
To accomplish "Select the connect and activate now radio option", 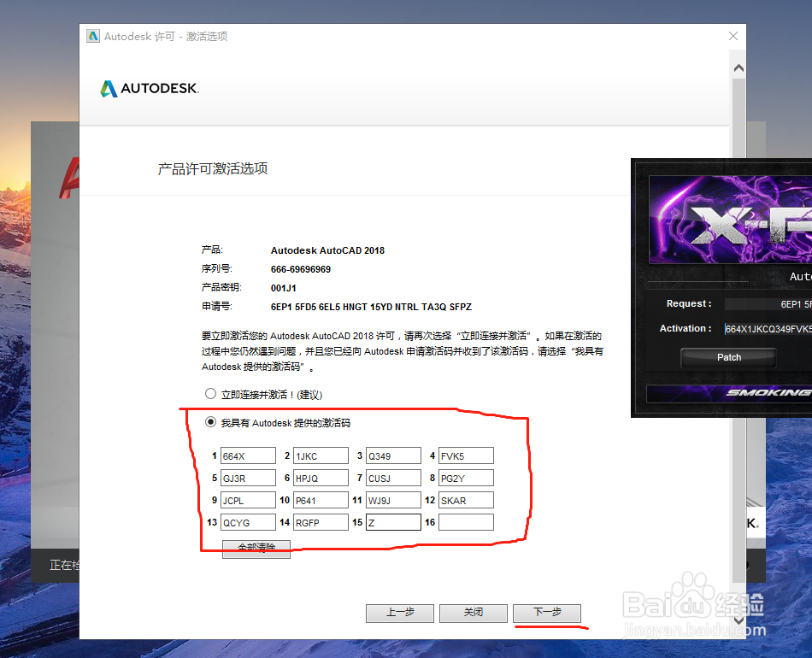I will [x=210, y=394].
